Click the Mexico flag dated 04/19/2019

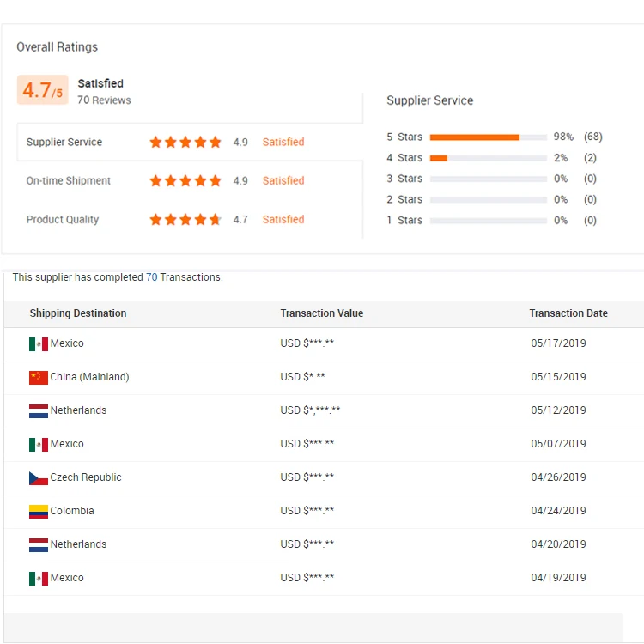(38, 578)
